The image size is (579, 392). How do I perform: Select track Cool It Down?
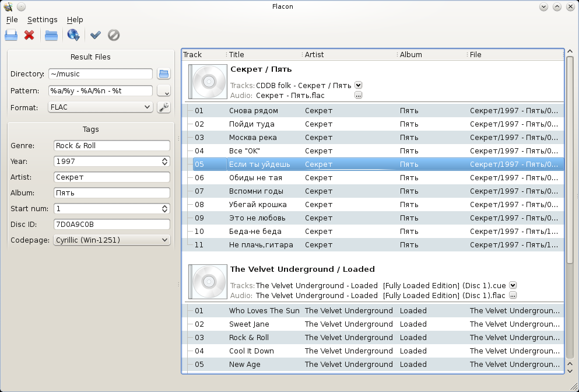(373, 351)
